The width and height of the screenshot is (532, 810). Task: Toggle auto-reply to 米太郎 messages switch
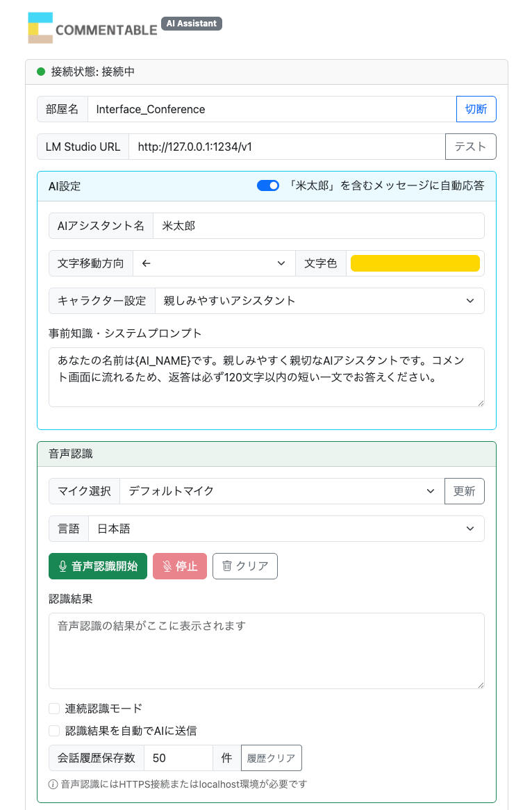pos(268,185)
